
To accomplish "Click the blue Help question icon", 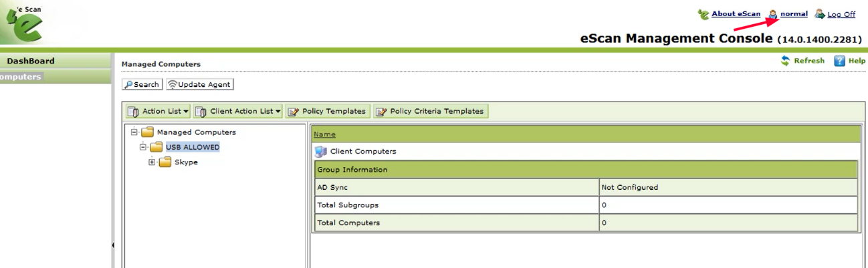I will point(840,61).
